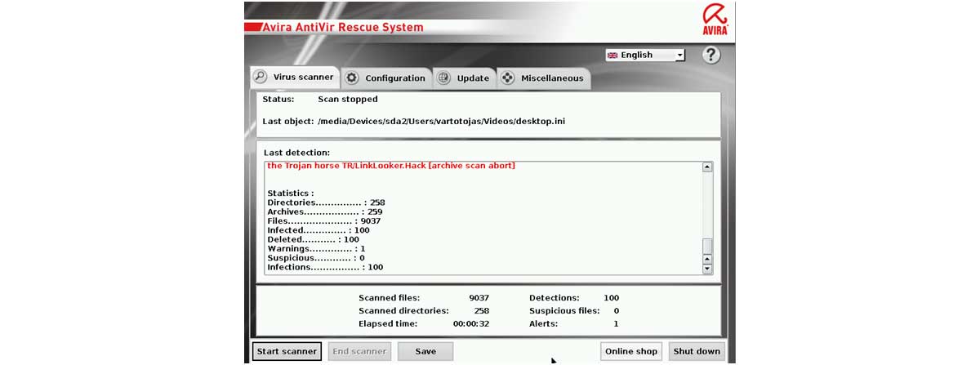
Task: Select the red TR/LinkLooker.Hack detection line
Action: pyautogui.click(x=391, y=165)
